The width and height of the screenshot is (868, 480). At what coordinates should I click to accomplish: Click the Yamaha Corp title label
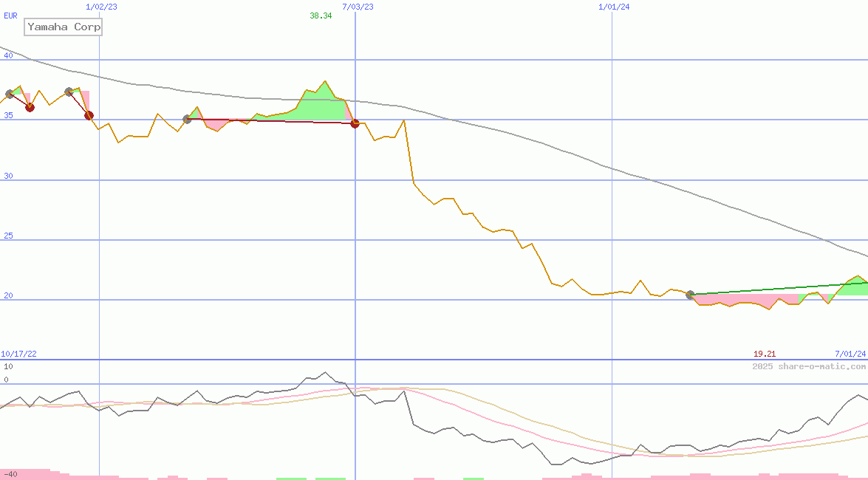(63, 27)
